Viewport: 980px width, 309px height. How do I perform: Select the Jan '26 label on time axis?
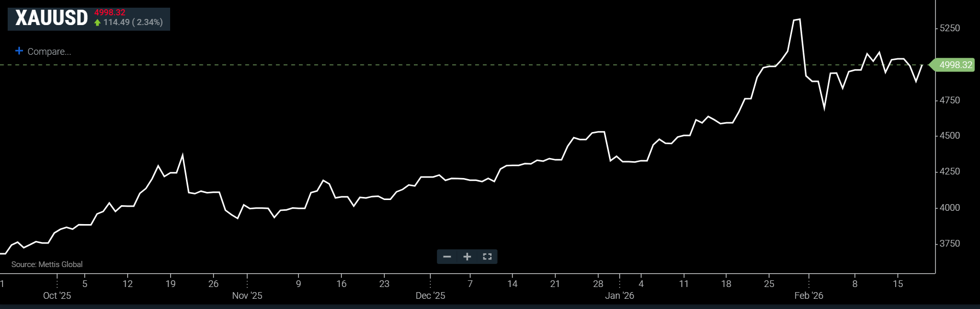619,296
